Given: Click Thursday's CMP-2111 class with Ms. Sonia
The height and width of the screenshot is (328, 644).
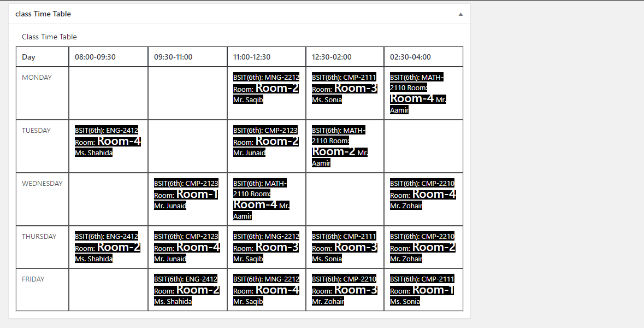Looking at the screenshot, I should point(344,247).
